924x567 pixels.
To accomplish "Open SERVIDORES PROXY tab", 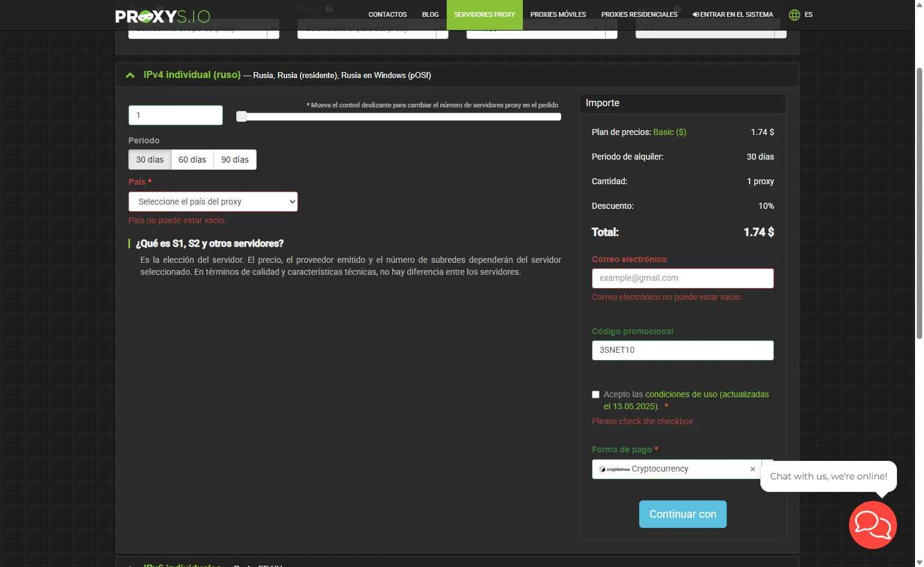I will tap(484, 14).
